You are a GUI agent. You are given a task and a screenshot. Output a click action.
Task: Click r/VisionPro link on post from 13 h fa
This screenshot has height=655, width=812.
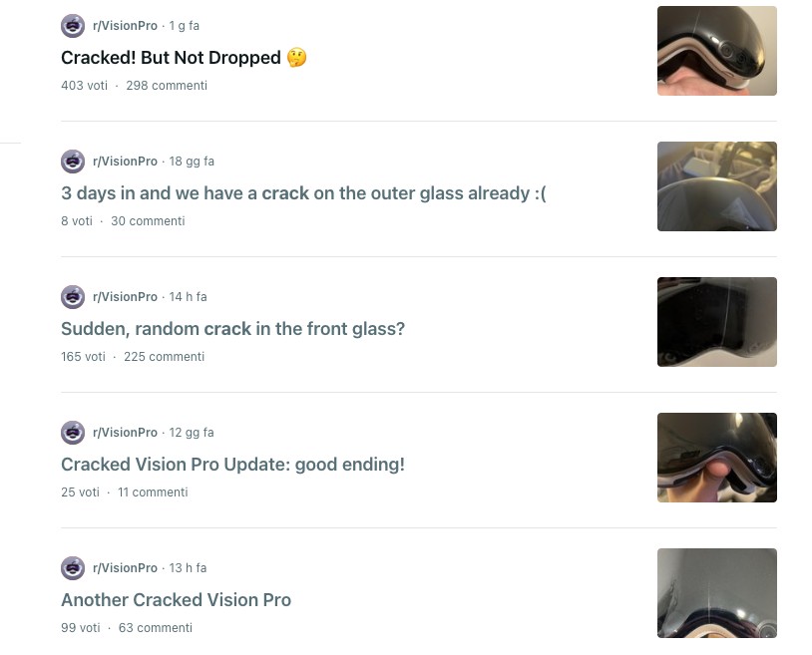click(125, 568)
